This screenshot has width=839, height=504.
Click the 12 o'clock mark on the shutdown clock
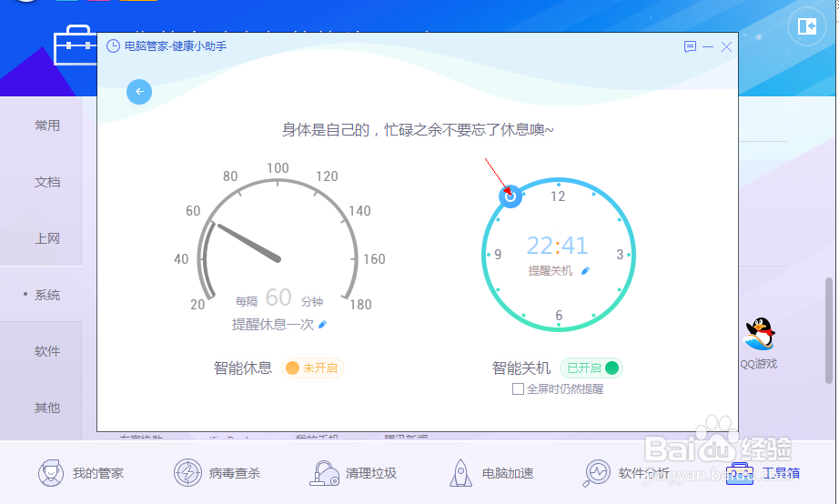click(558, 197)
